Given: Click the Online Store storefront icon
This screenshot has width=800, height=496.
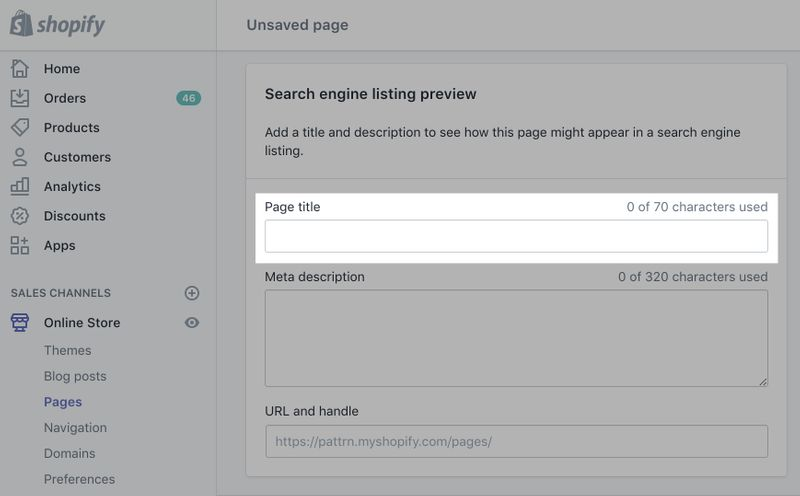Looking at the screenshot, I should pyautogui.click(x=20, y=322).
